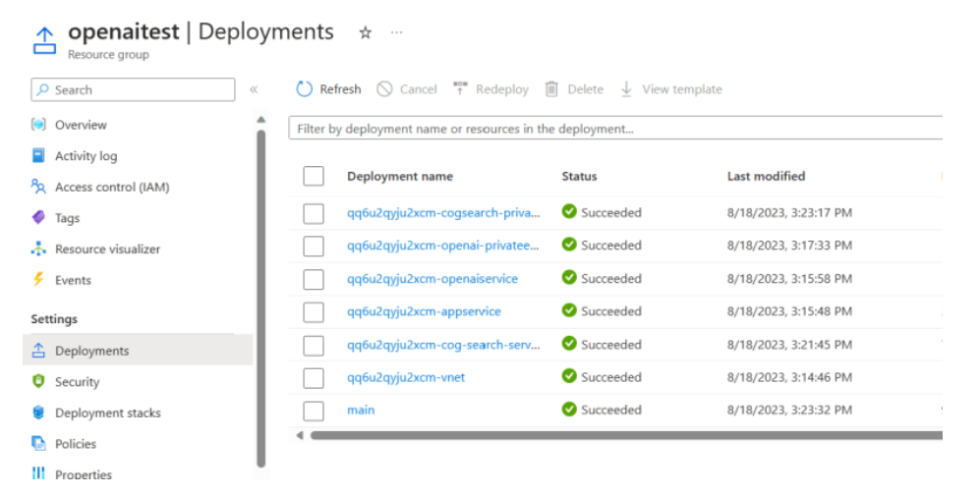
Task: Check the vnet deployment checkbox
Action: (314, 378)
